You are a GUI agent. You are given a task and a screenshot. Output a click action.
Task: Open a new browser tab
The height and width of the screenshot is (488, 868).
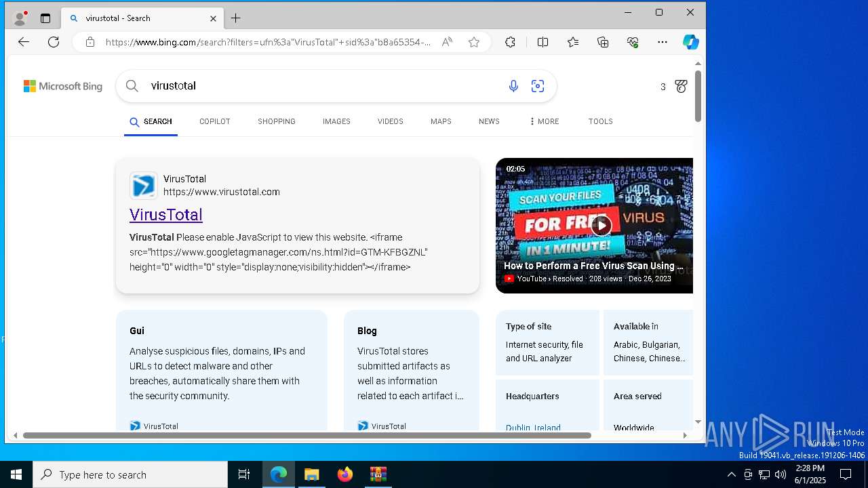click(236, 18)
